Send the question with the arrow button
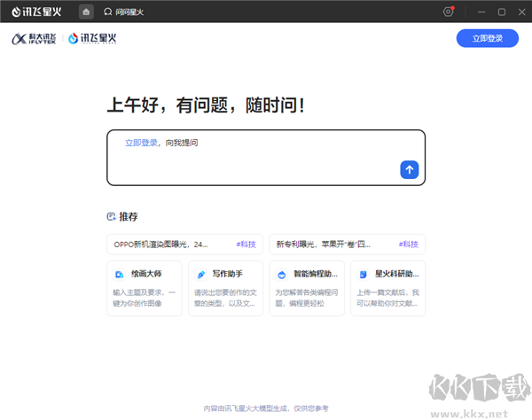The height and width of the screenshot is (420, 532). click(409, 169)
